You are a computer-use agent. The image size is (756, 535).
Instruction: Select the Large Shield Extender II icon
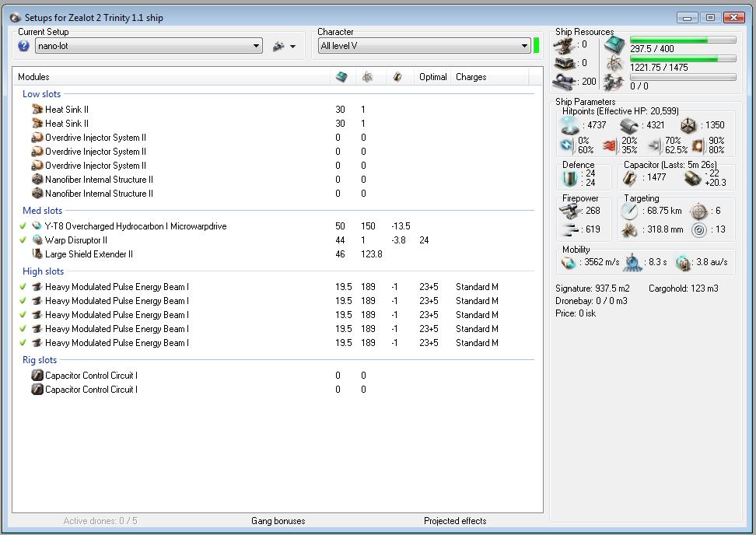click(37, 254)
